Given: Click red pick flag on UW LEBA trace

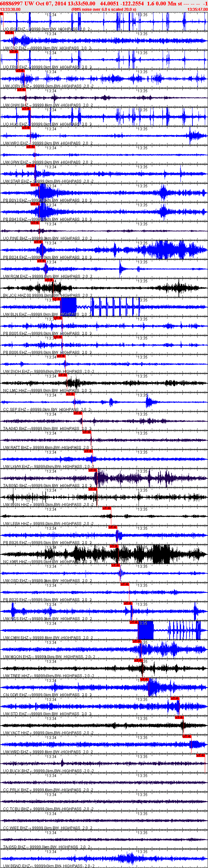Looking at the screenshot, I should pyautogui.click(x=107, y=508).
